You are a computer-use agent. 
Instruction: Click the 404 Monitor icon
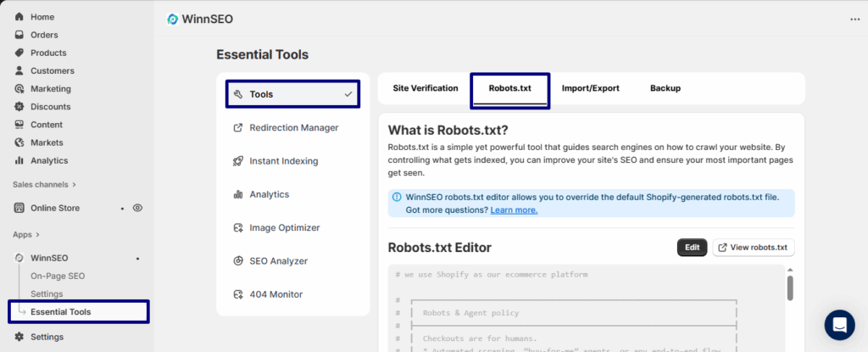pos(238,294)
